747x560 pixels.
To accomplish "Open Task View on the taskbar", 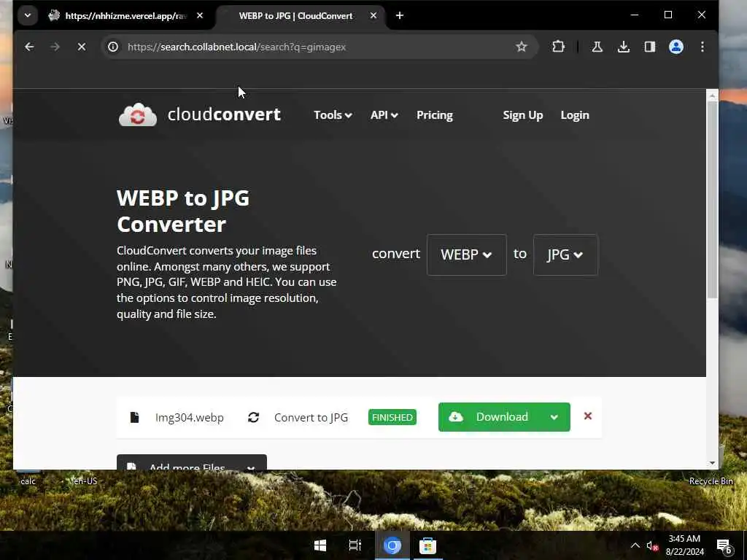I will click(x=355, y=545).
